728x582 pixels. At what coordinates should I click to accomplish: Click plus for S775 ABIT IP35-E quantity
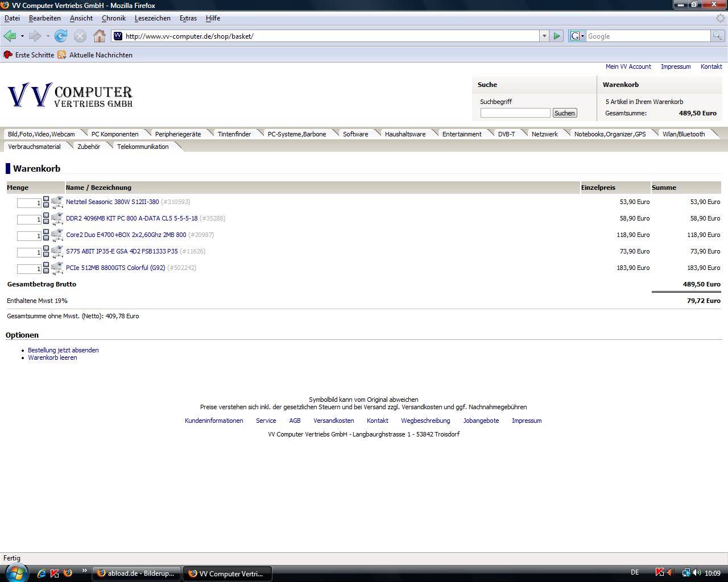(46, 248)
